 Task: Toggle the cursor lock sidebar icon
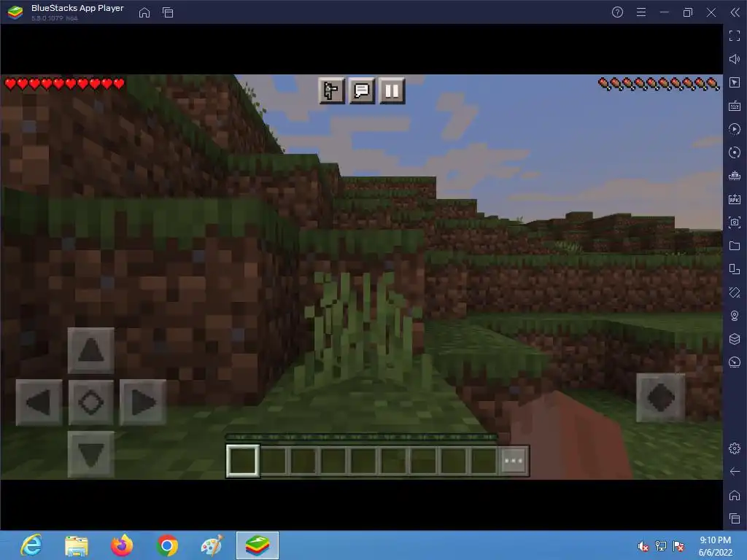point(735,82)
